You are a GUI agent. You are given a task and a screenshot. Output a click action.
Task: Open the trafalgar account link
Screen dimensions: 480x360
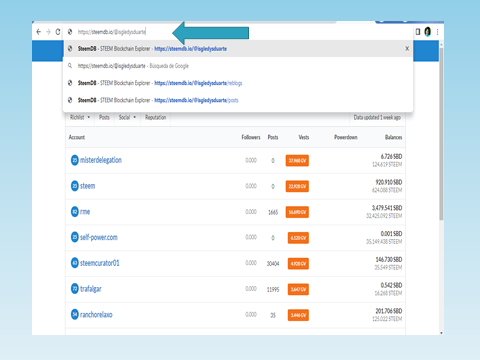pyautogui.click(x=91, y=289)
